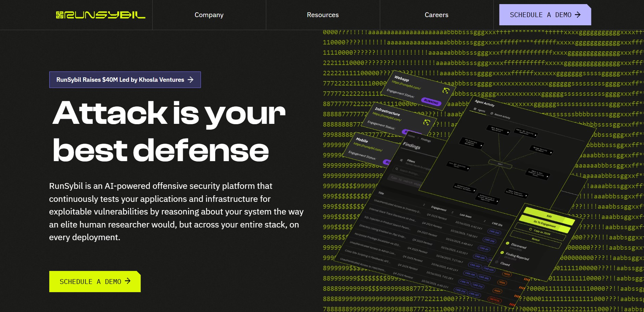Go to the Careers page
Image resolution: width=644 pixels, height=312 pixels.
(436, 15)
